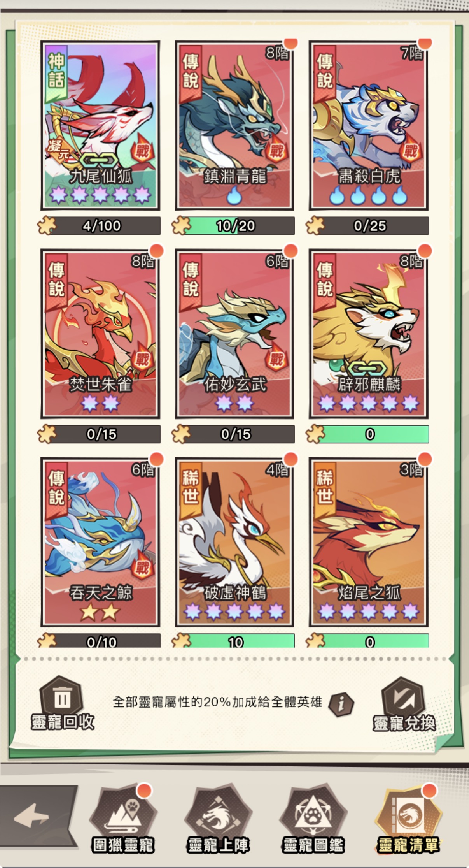Screen dimensions: 469x868
Task: Switch to the 靈寵上陣 tab
Action: pyautogui.click(x=218, y=818)
